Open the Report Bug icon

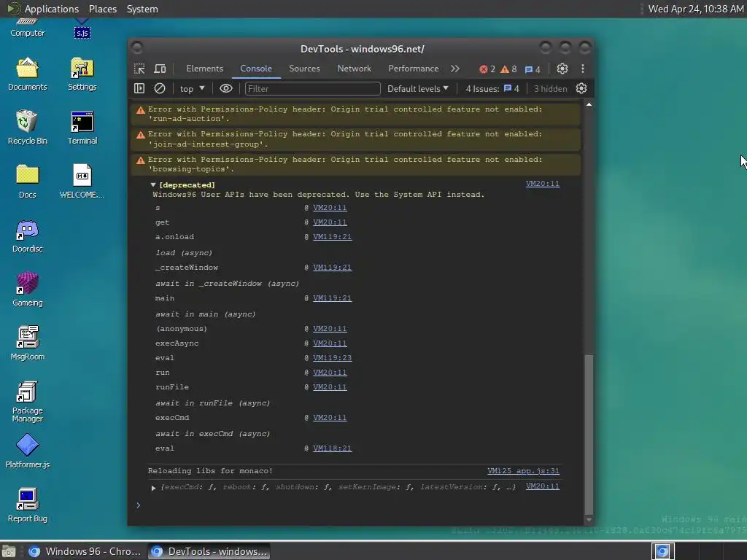pyautogui.click(x=27, y=505)
